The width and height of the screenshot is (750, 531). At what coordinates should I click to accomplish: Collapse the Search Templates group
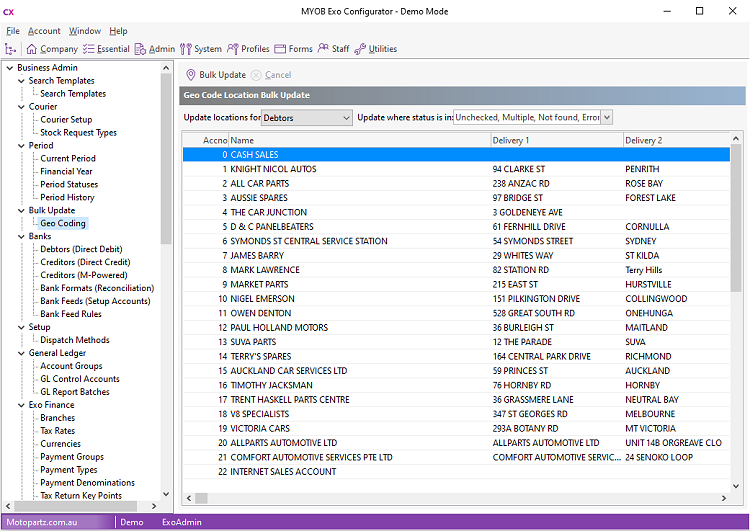point(21,81)
